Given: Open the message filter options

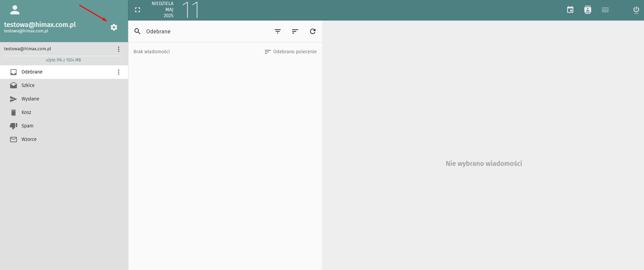Looking at the screenshot, I should tap(278, 31).
